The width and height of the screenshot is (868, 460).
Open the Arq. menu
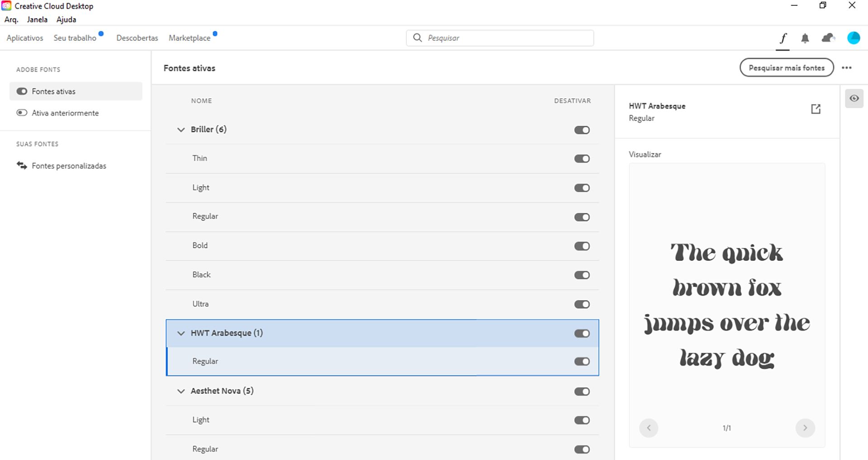(x=11, y=19)
